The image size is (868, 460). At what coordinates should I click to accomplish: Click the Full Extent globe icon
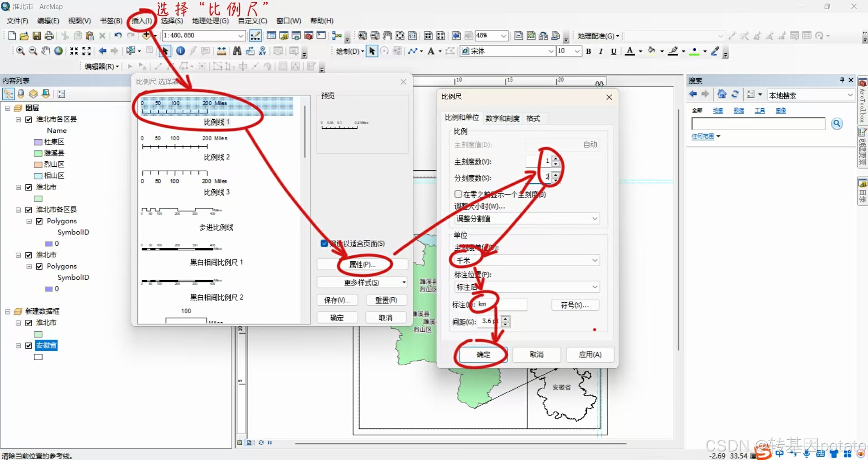click(x=58, y=51)
